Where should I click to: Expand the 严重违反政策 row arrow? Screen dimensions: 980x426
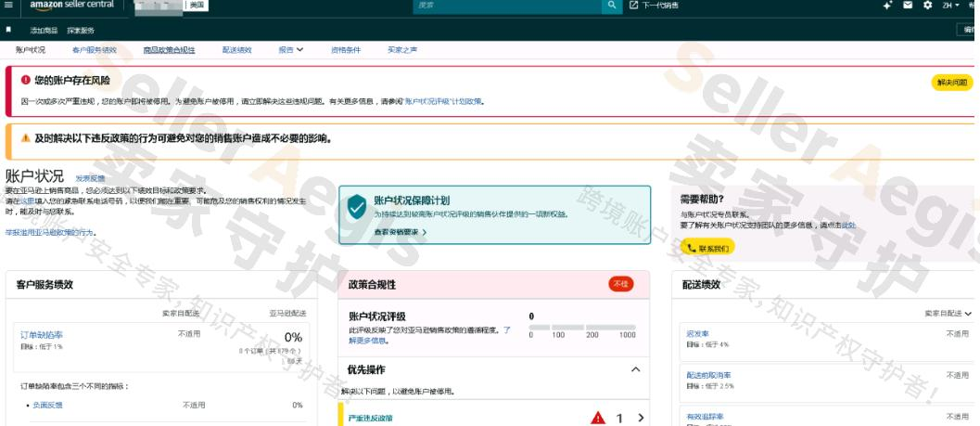coord(642,418)
